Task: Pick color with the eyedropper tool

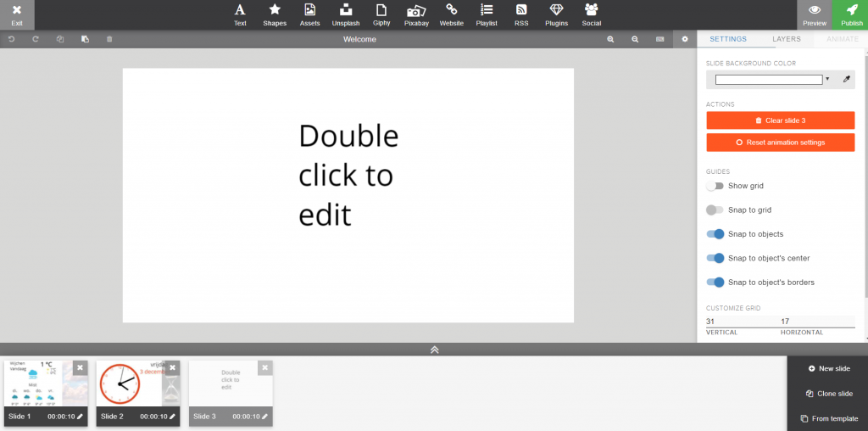Action: point(845,80)
